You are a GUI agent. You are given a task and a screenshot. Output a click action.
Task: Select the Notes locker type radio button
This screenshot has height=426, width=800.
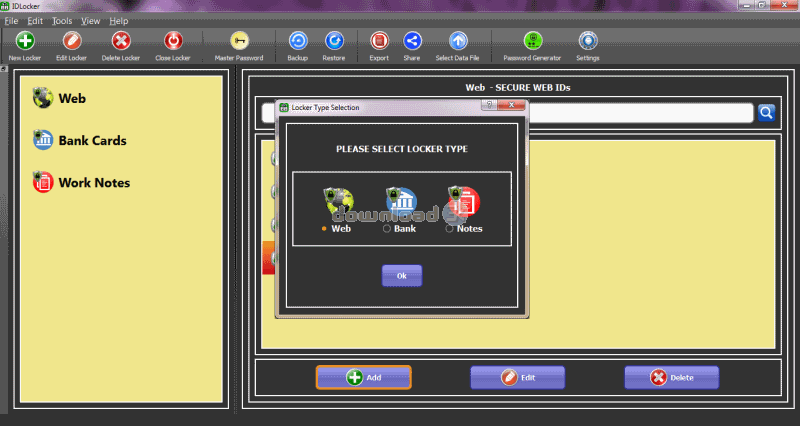click(449, 229)
